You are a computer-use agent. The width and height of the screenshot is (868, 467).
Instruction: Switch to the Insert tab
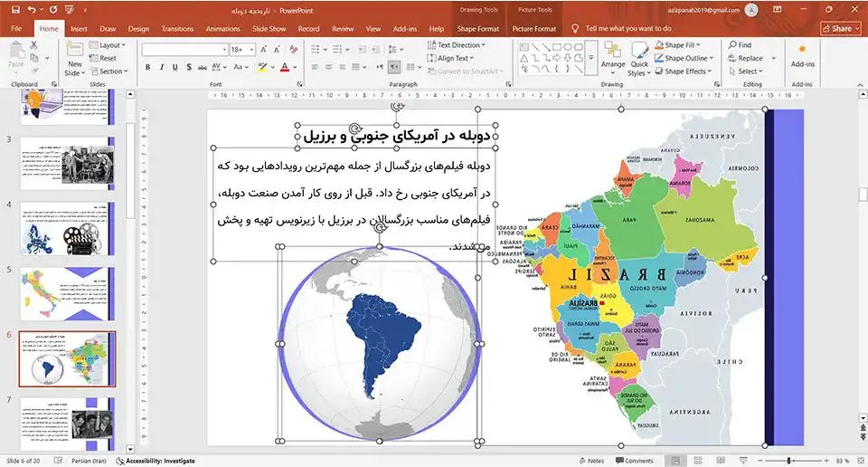(79, 28)
